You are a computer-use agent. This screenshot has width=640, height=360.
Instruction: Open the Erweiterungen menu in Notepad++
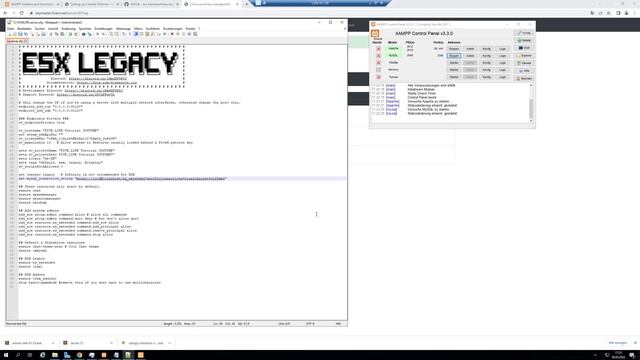(172, 29)
